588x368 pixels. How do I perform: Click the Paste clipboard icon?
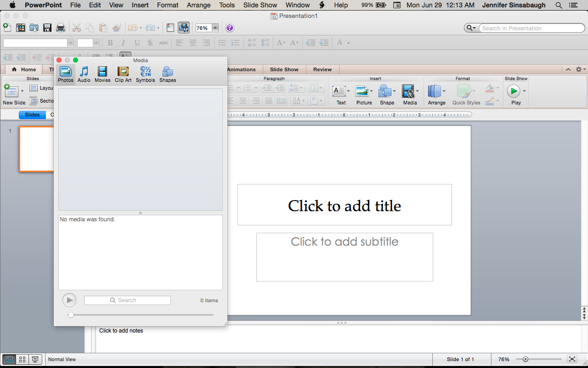103,28
